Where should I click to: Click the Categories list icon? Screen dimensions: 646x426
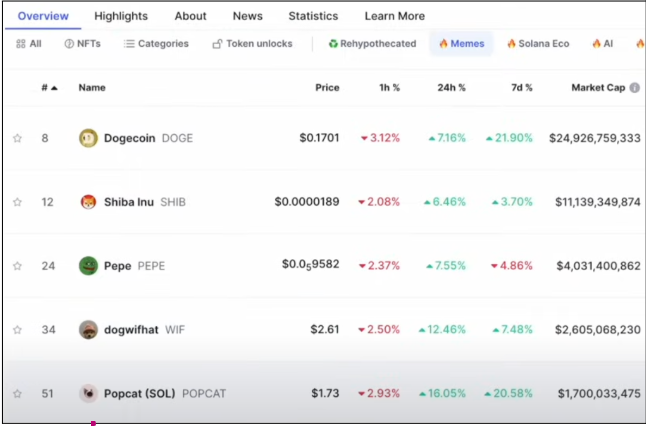[129, 44]
